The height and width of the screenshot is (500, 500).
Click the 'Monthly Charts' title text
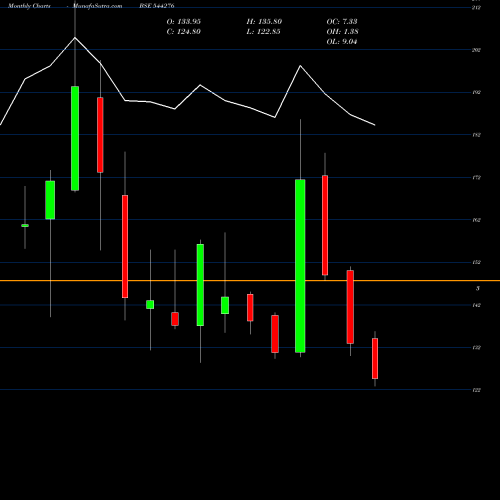29,6
